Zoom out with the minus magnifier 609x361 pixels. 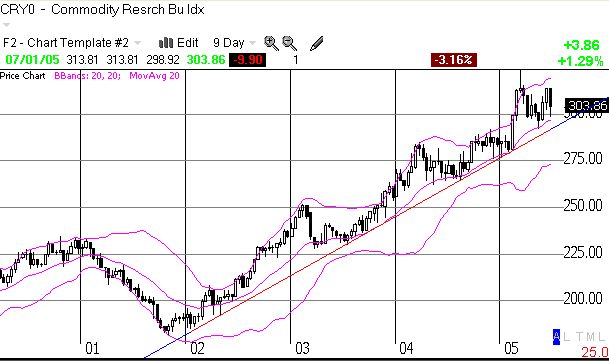click(289, 43)
